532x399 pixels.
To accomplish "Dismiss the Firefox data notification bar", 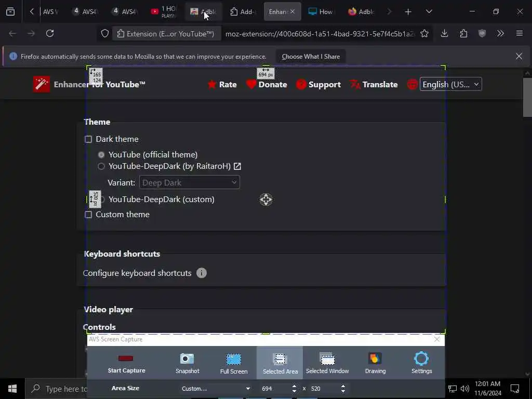I will 519,56.
